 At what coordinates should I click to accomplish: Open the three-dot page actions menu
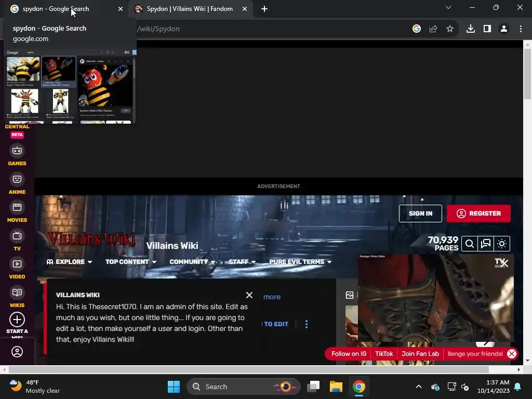tap(307, 324)
